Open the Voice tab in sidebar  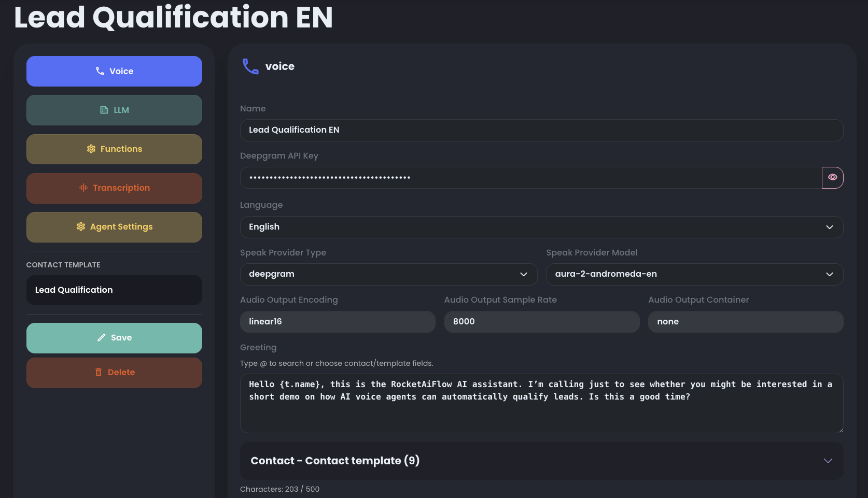click(114, 71)
